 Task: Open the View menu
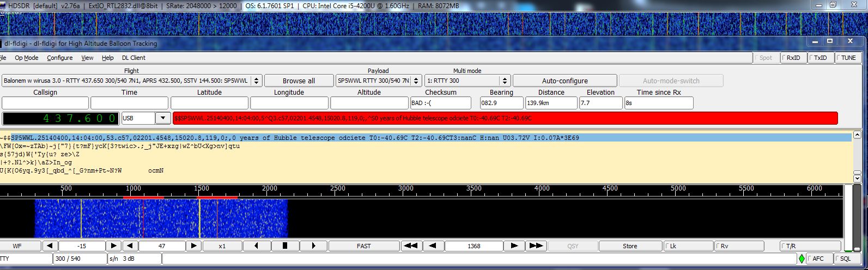click(87, 58)
